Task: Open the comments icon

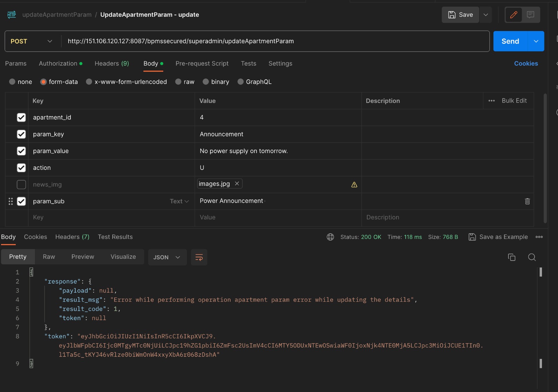Action: tap(530, 15)
